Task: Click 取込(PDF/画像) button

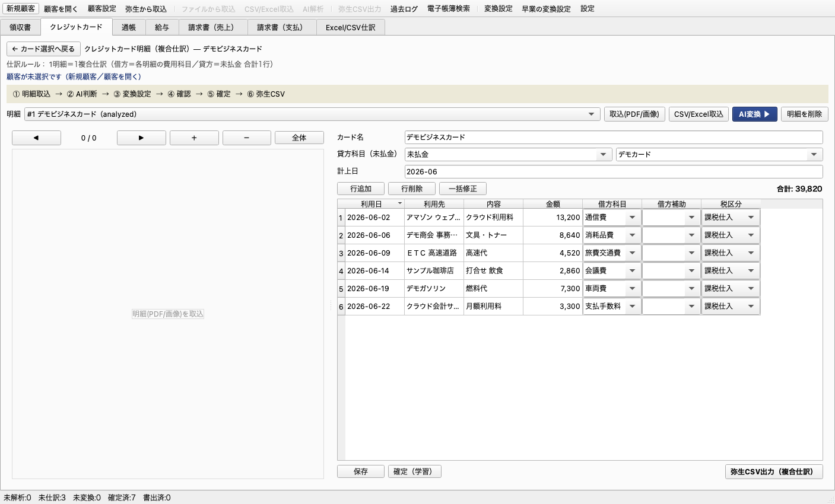Action: click(634, 114)
